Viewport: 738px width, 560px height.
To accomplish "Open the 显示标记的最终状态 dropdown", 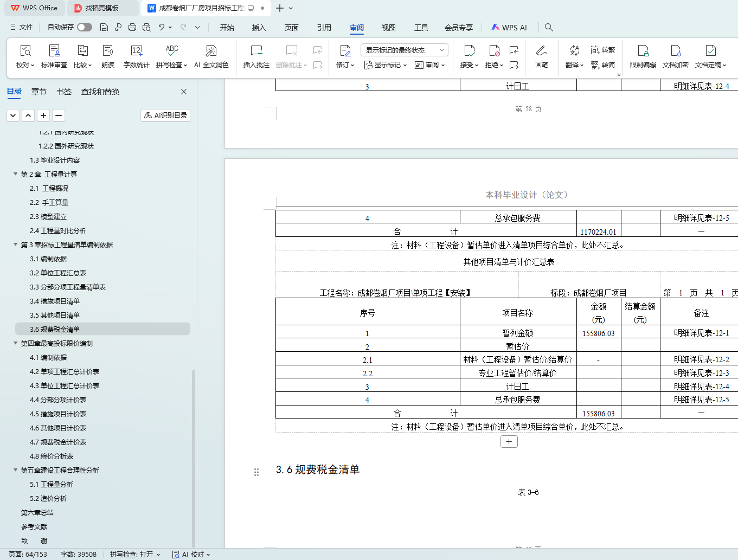I will point(404,50).
